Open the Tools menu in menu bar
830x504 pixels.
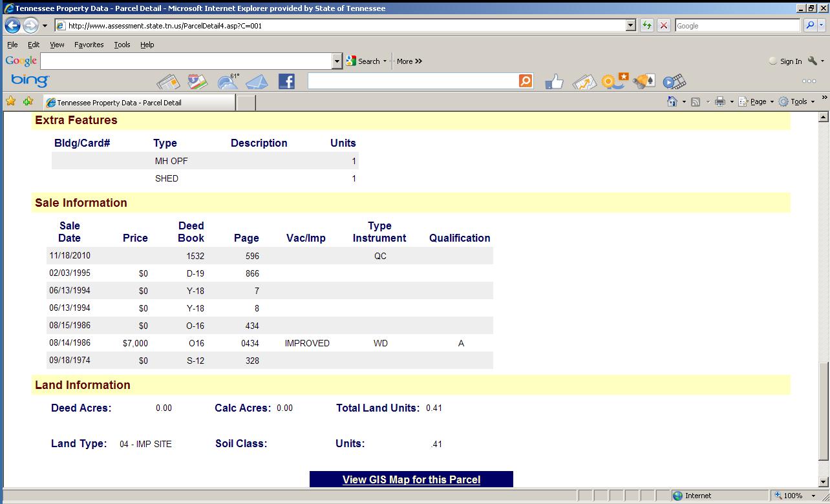tap(122, 45)
